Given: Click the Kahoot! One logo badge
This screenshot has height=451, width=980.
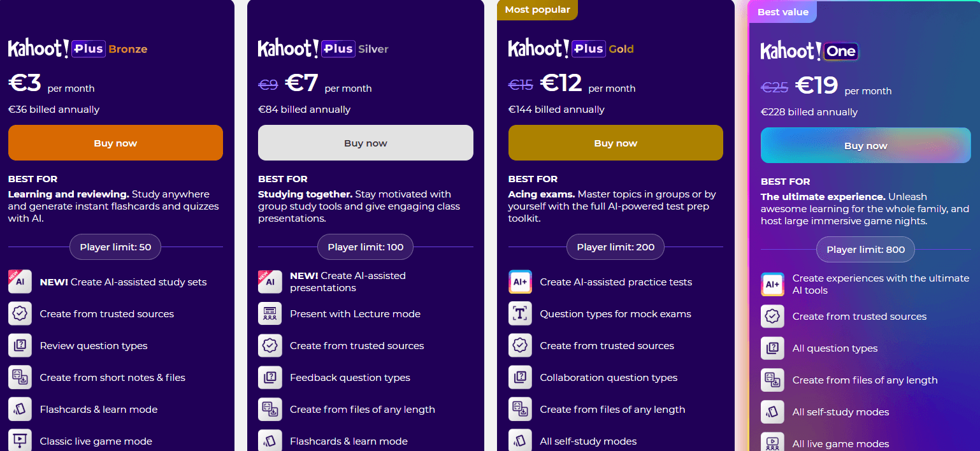Looking at the screenshot, I should (809, 52).
